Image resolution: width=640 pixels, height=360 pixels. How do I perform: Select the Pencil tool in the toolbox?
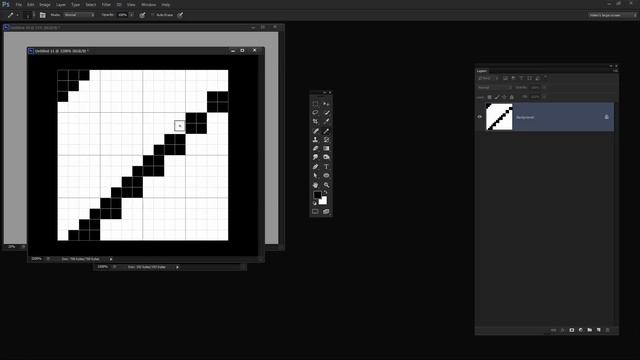tap(326, 131)
